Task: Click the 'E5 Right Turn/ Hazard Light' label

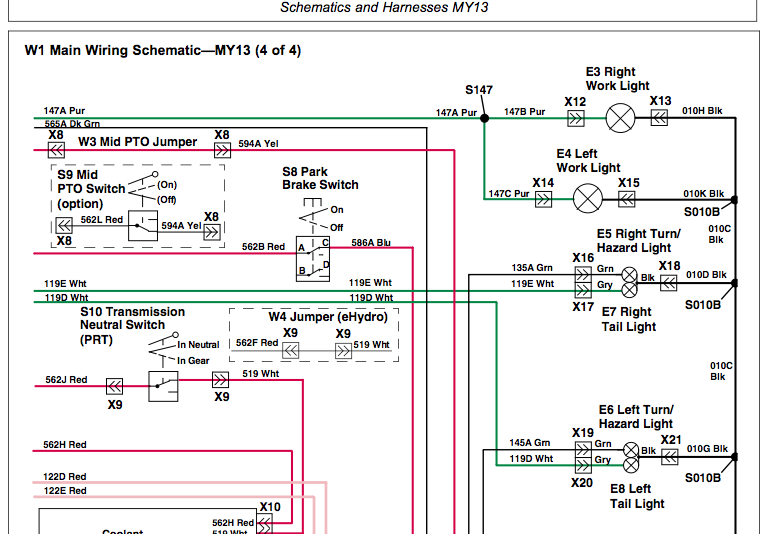Action: click(638, 241)
